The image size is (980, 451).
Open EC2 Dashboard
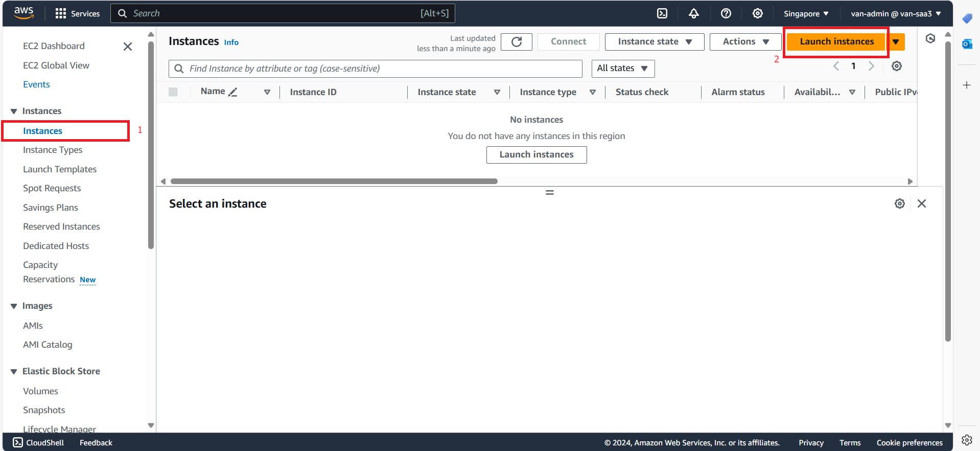click(x=54, y=46)
